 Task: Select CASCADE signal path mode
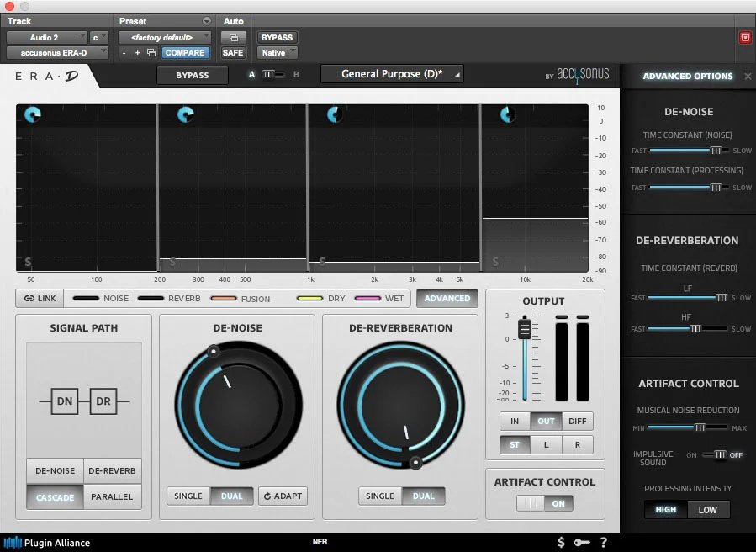coord(55,497)
